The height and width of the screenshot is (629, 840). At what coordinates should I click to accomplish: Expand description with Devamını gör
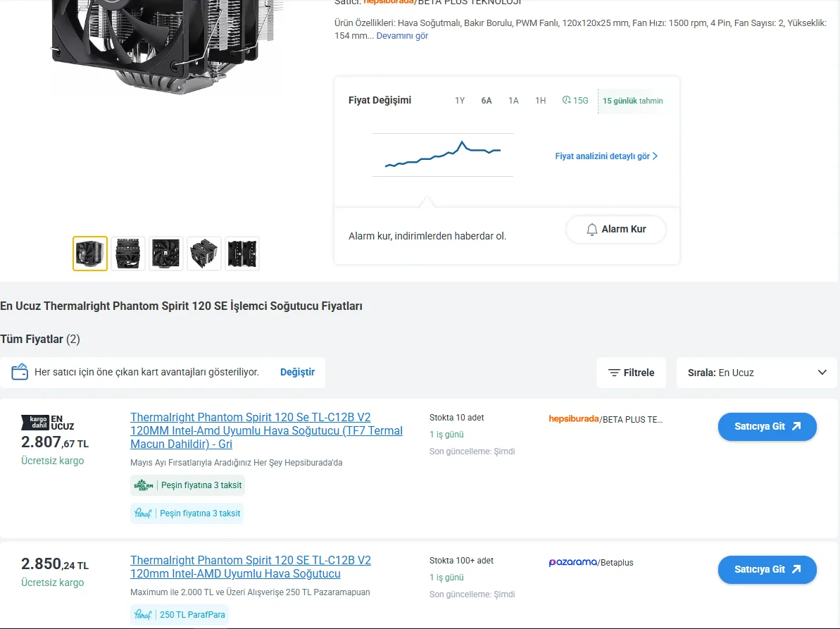click(402, 36)
